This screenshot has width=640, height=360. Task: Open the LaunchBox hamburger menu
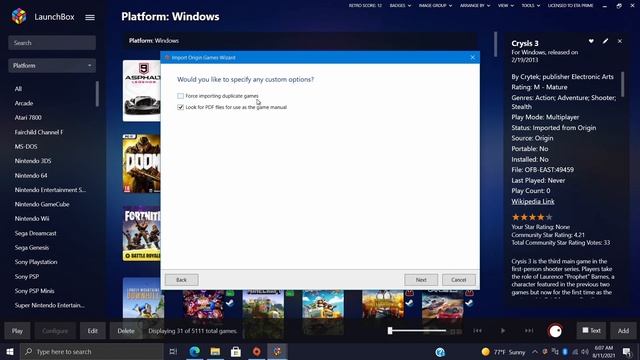pyautogui.click(x=90, y=17)
